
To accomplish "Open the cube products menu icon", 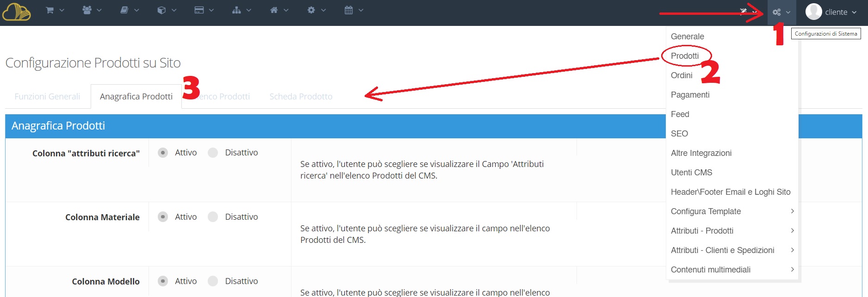I will tap(161, 10).
